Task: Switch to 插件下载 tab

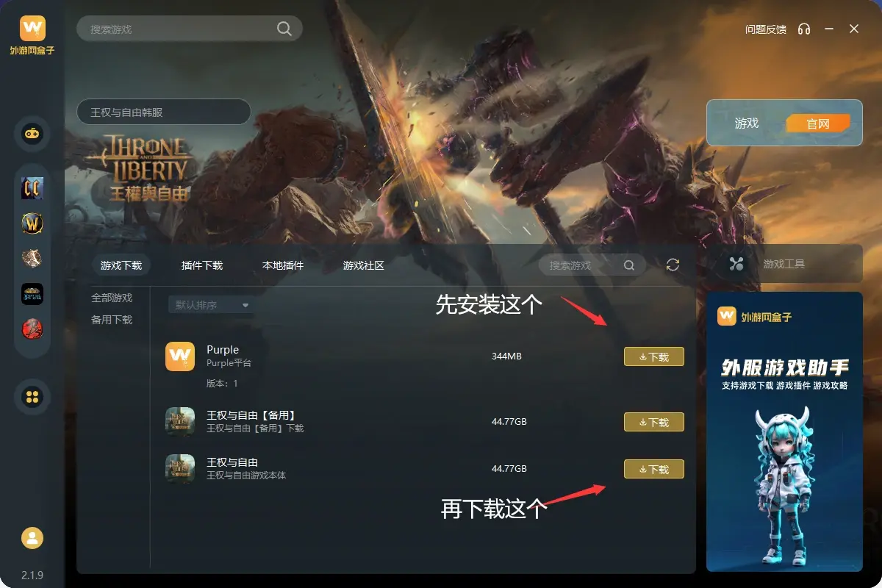Action: point(202,265)
